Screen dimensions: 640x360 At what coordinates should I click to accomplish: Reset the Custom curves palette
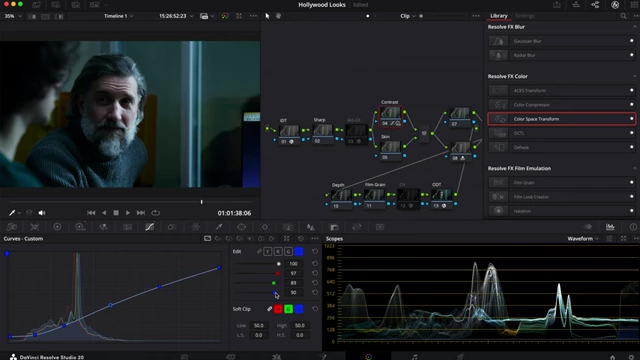301,239
